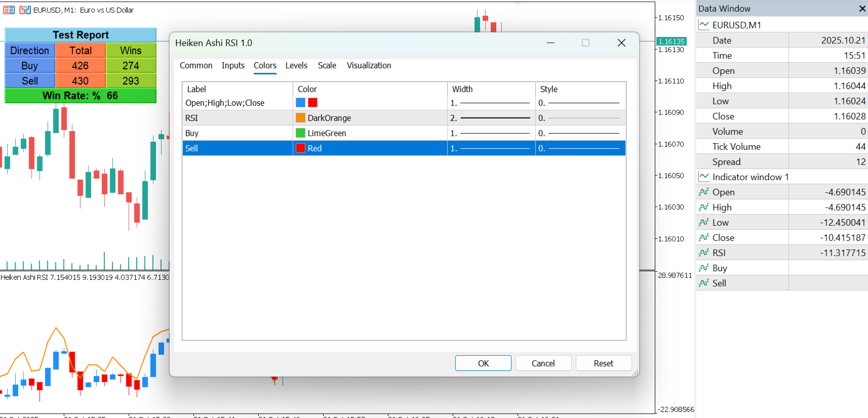Click the indicator High buffer icon
Screen dimensions: 868x418
pyautogui.click(x=704, y=207)
